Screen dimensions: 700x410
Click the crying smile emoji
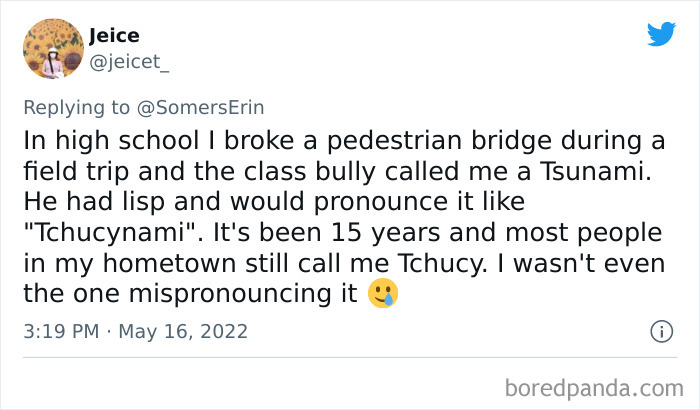(x=382, y=294)
